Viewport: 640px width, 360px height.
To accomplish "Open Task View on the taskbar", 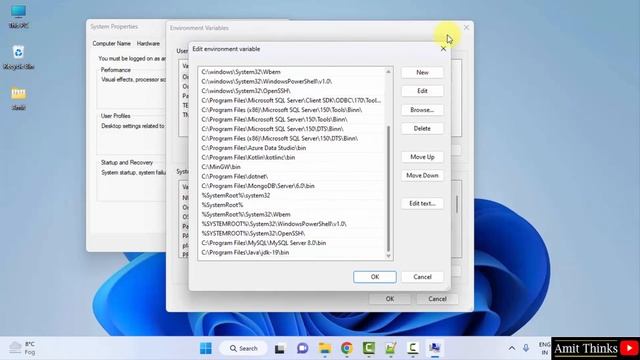I will [280, 349].
